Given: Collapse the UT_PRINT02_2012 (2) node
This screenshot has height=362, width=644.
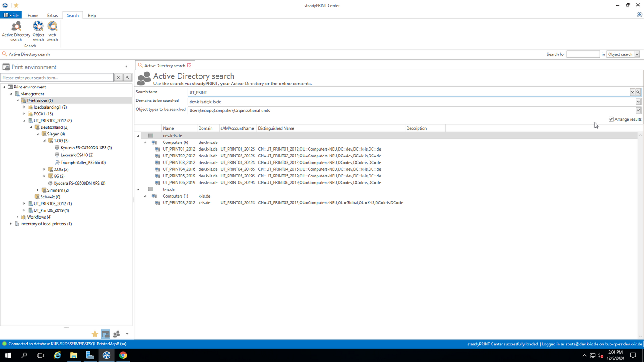Looking at the screenshot, I should 24,121.
